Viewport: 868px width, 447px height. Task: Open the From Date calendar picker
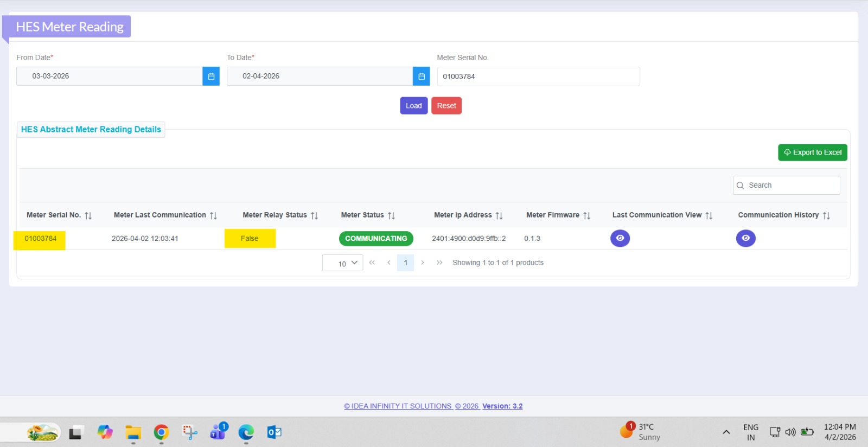(x=211, y=76)
